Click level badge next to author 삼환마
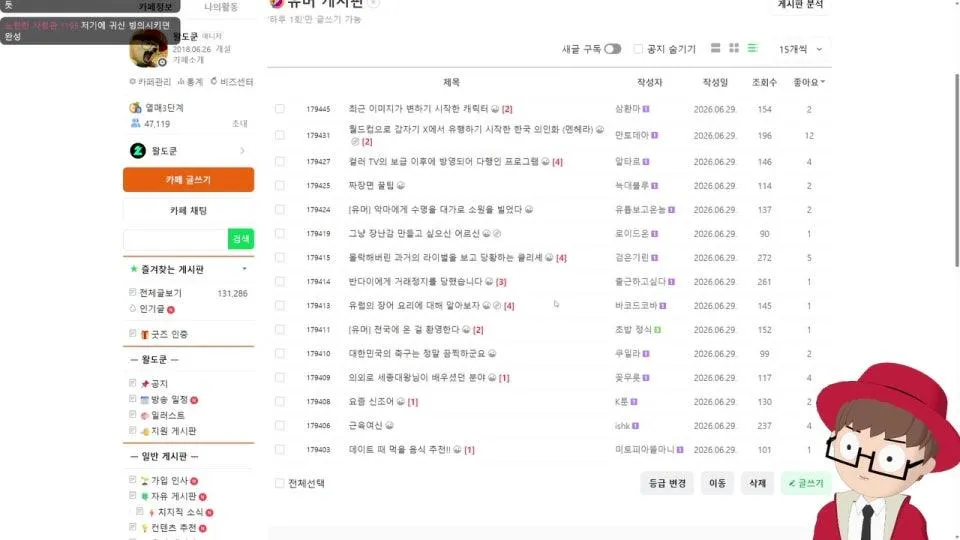960x540 pixels. pos(646,109)
